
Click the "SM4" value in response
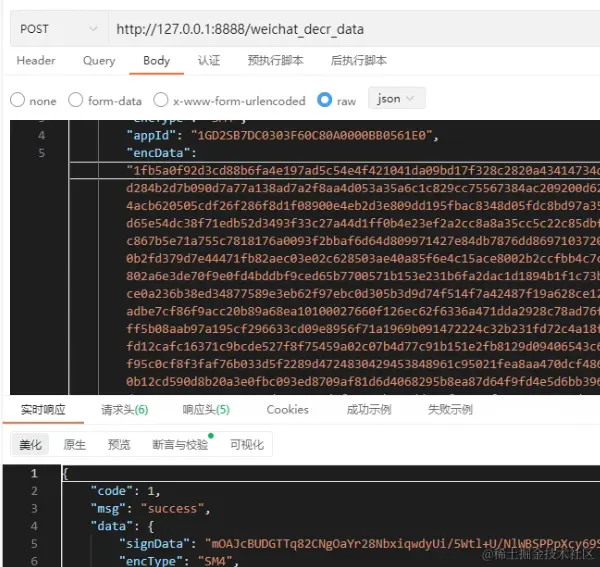point(215,561)
